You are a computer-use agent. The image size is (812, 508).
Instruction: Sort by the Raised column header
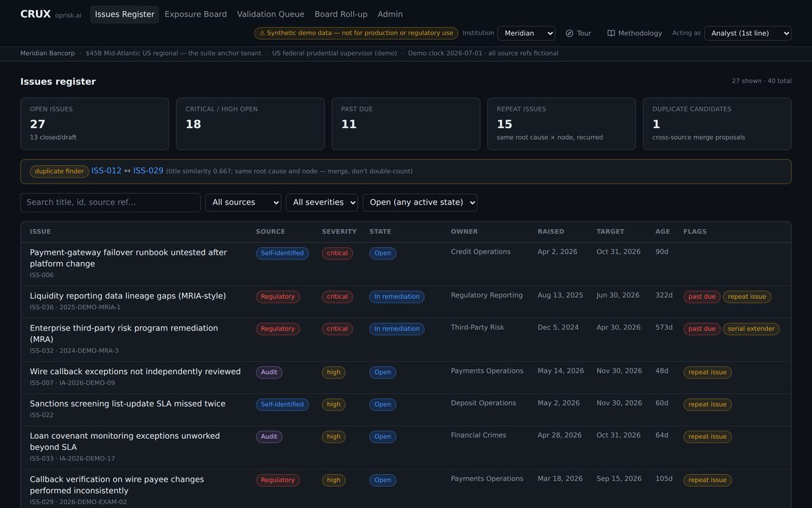coord(551,232)
